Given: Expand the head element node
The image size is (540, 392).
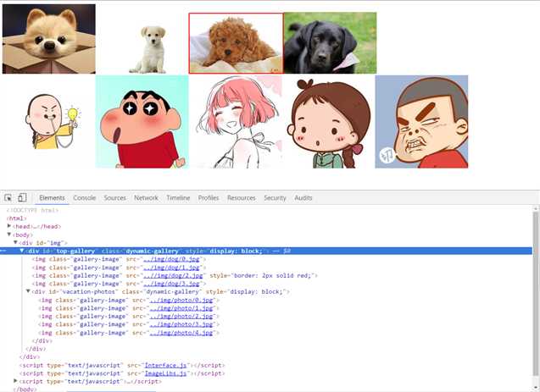Looking at the screenshot, I should 9,226.
